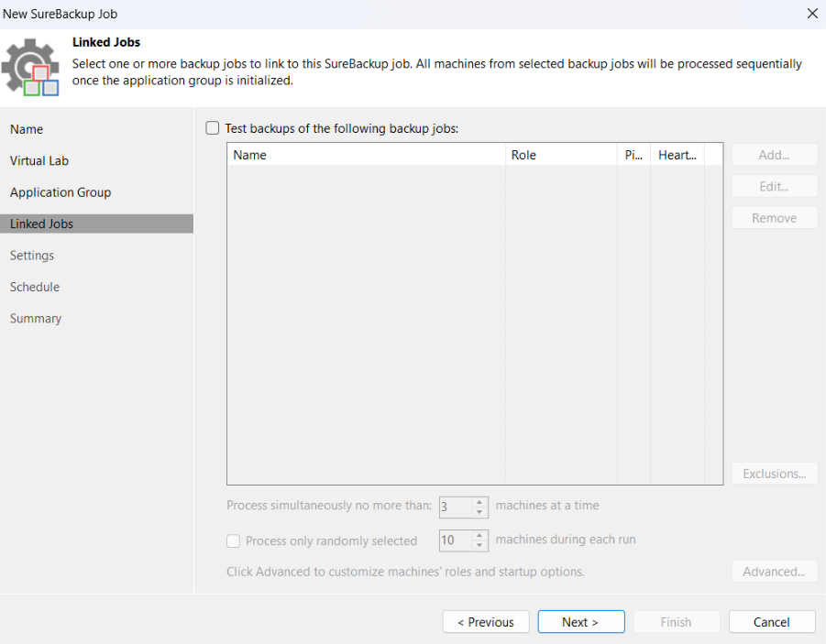
Task: Toggle Process only randomly selected checkbox
Action: (x=234, y=541)
